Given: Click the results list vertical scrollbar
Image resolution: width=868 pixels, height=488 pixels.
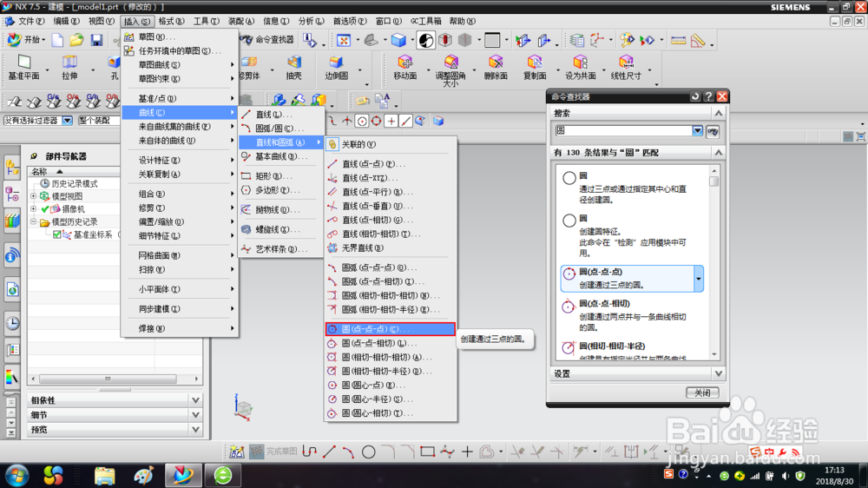Looking at the screenshot, I should click(x=714, y=262).
